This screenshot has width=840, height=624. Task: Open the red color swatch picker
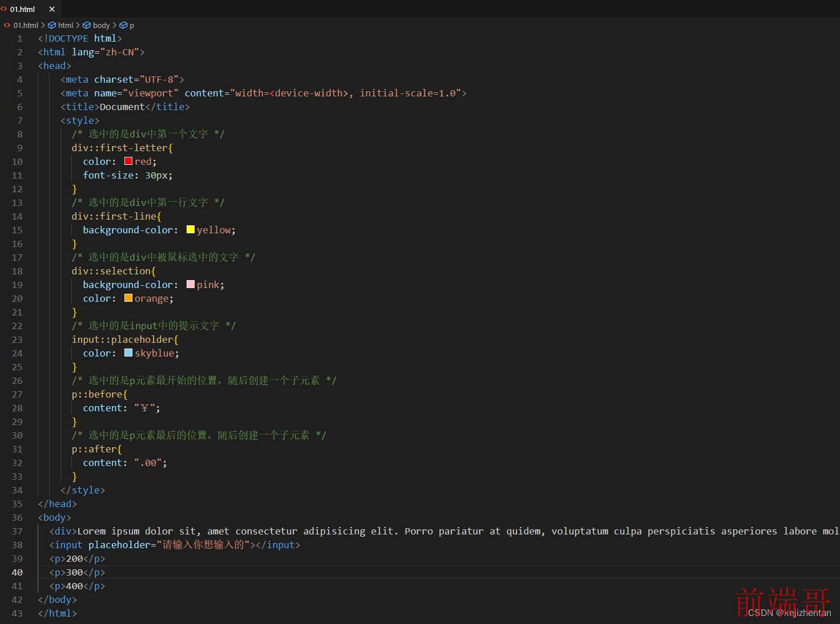[128, 161]
